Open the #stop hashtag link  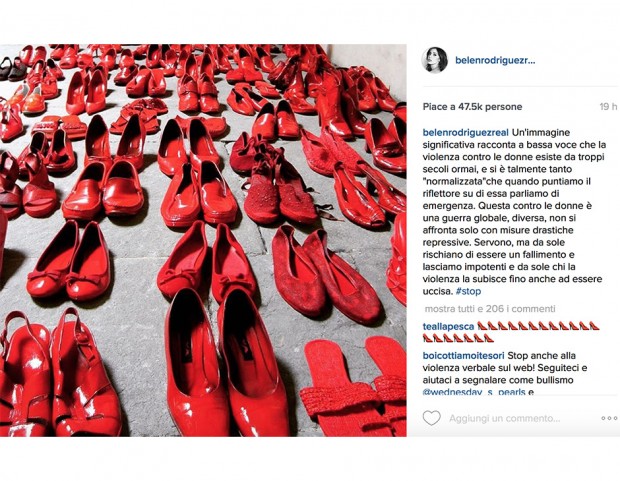click(x=468, y=292)
